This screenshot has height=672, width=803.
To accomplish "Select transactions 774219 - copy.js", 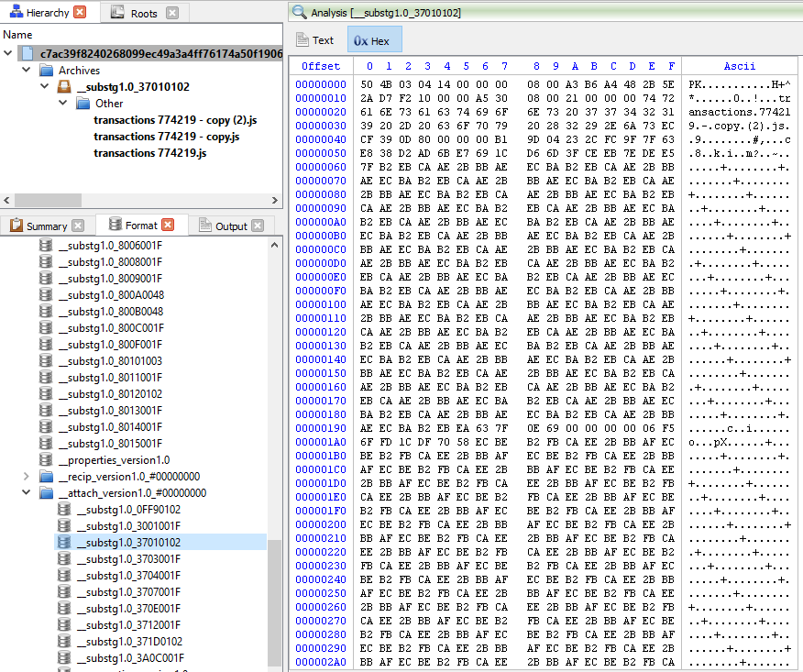I will [167, 137].
